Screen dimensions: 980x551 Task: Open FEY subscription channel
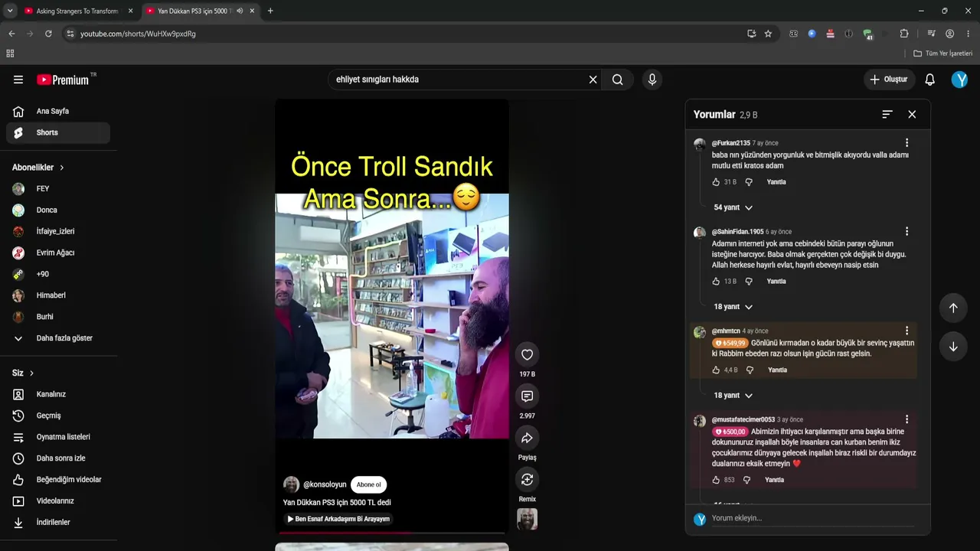pos(58,189)
